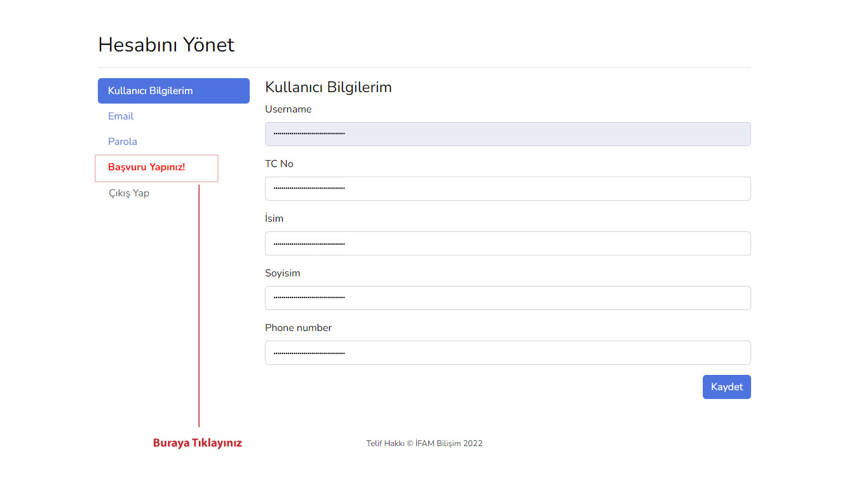Viewport: 868px width, 488px height.
Task: Click the Soyisim label text
Action: click(283, 273)
